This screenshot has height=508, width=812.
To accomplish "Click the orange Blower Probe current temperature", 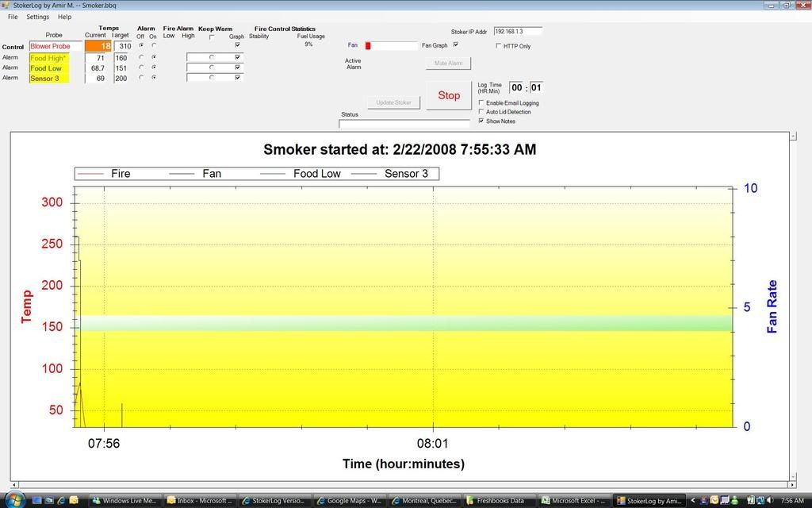I will pyautogui.click(x=98, y=46).
